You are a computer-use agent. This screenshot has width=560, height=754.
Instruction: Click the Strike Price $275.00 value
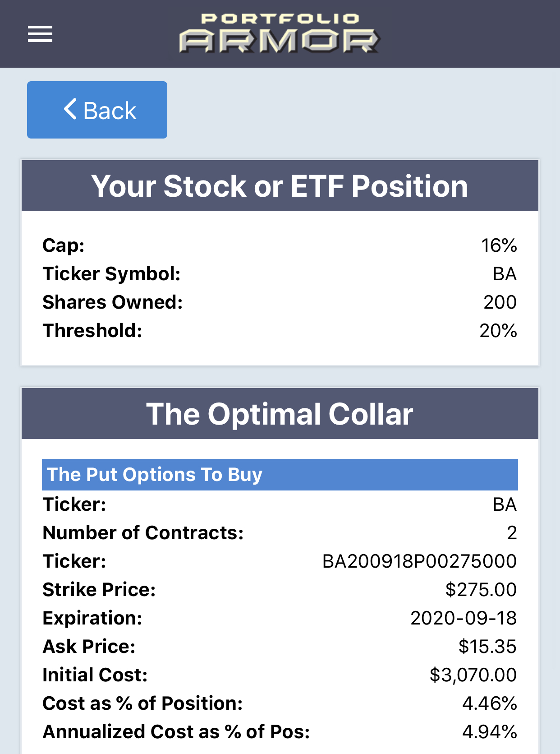point(481,590)
